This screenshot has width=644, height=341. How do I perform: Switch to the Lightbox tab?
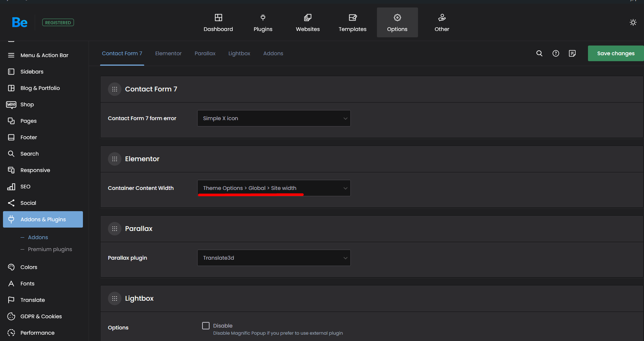239,53
